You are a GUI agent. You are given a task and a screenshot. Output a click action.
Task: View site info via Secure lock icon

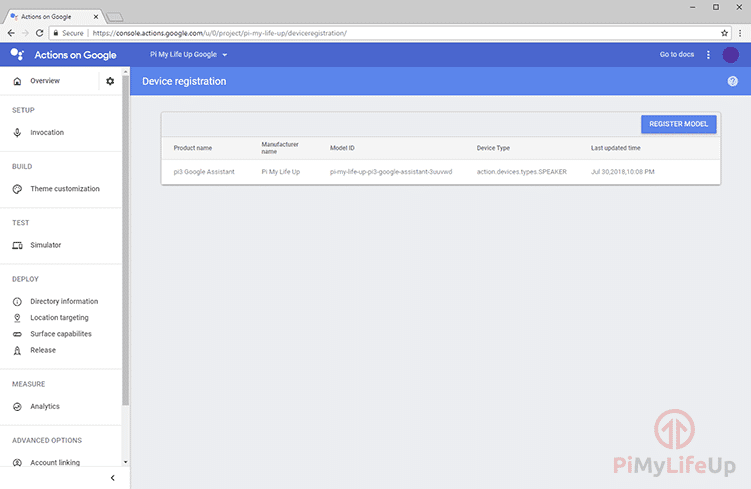[56, 33]
